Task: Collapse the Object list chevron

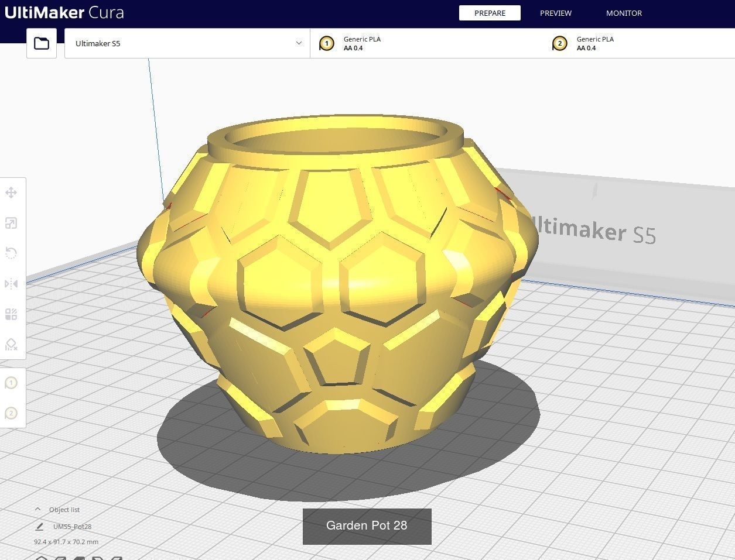Action: (37, 509)
